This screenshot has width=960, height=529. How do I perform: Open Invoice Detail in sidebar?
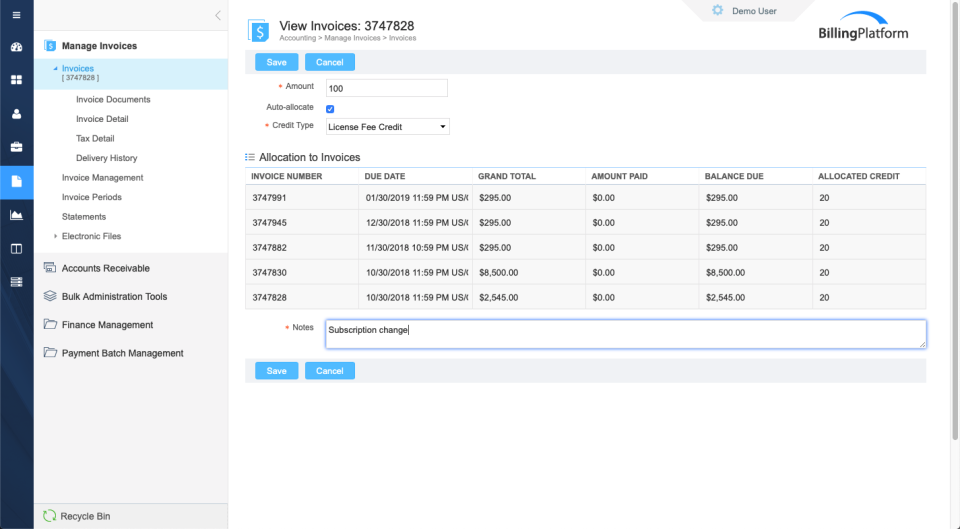pos(102,119)
